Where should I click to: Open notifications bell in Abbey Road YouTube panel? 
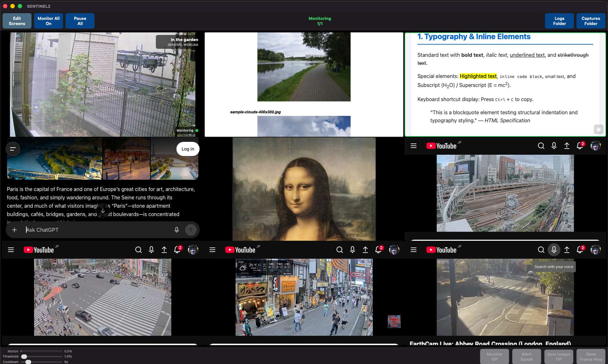coord(580,250)
